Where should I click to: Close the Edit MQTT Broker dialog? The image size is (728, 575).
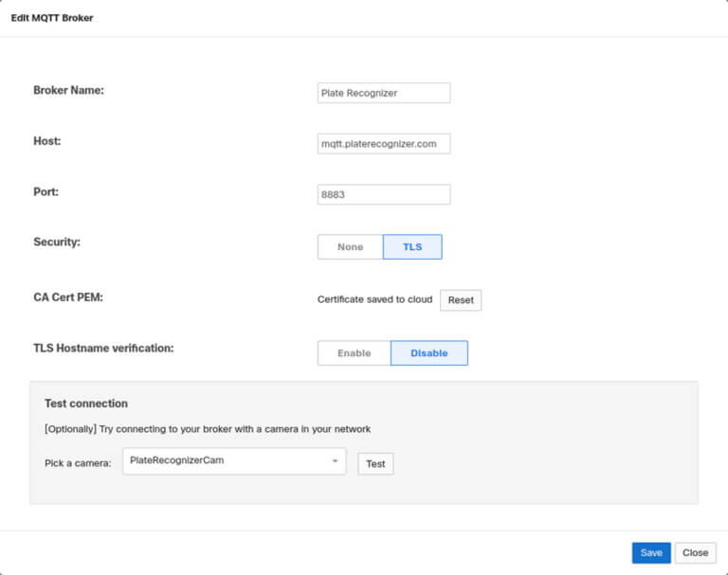[x=695, y=552]
